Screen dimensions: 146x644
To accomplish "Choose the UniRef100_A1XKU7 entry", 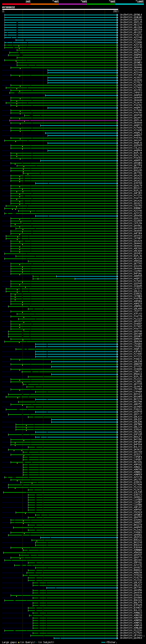I will coord(131,77).
